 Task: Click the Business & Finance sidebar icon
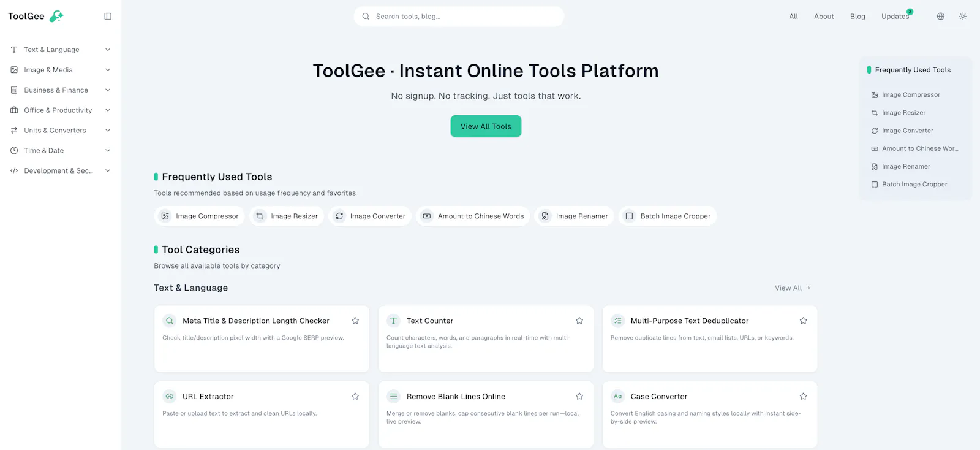pyautogui.click(x=14, y=90)
